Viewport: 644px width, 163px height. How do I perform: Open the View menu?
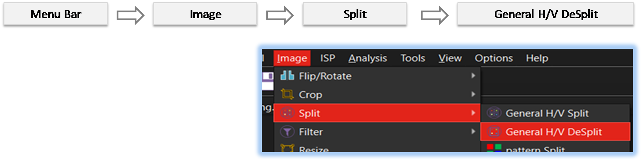pos(450,58)
